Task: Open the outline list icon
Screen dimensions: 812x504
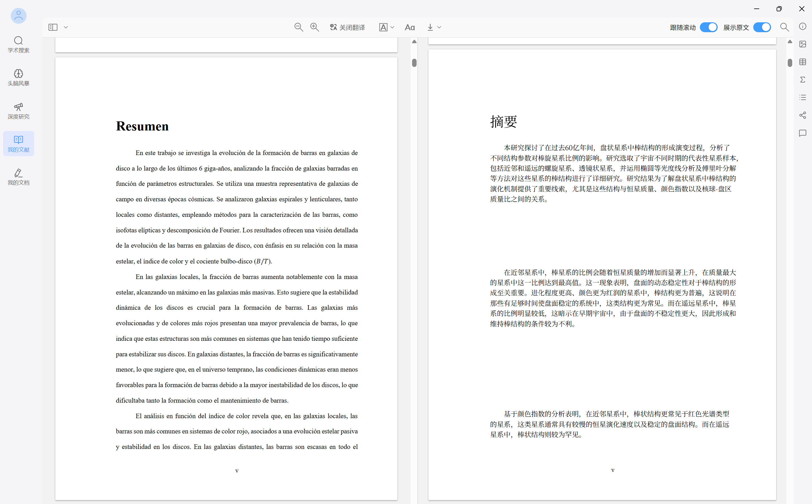Action: pyautogui.click(x=803, y=97)
